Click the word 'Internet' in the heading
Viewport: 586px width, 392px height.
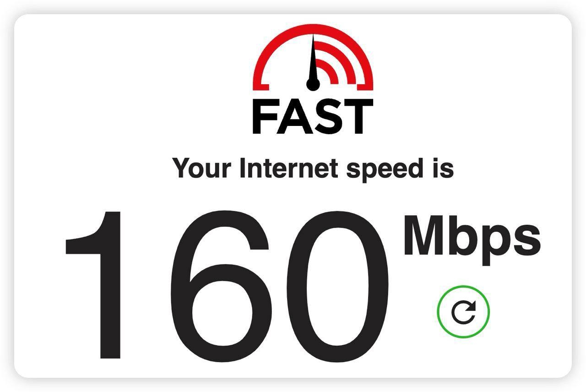coord(289,168)
